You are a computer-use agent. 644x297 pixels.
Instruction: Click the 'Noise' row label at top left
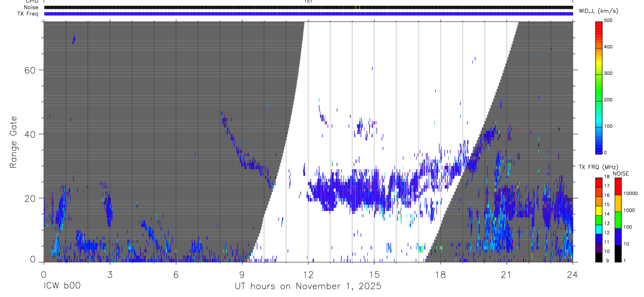click(x=31, y=7)
